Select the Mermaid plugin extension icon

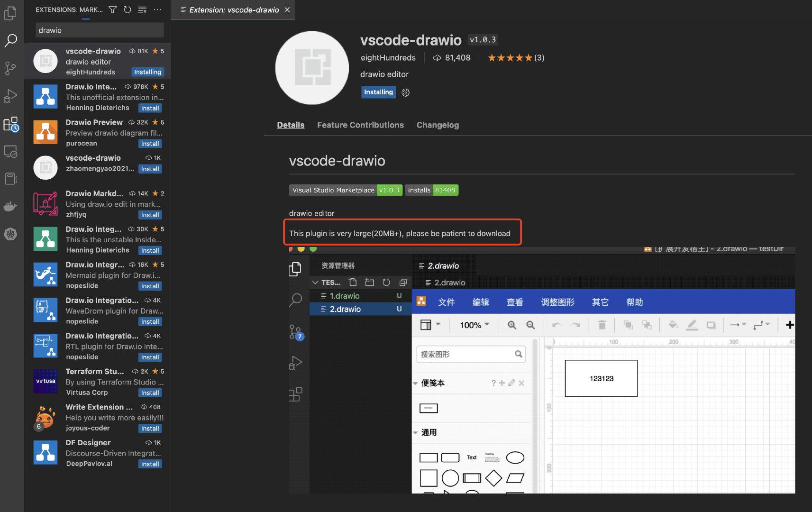[x=46, y=274]
